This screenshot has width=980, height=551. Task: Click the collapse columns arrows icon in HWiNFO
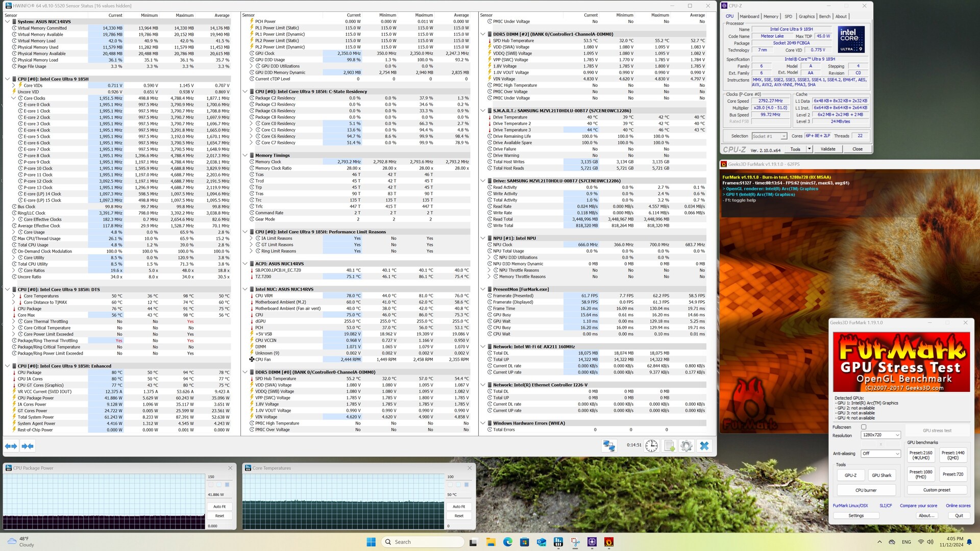[28, 446]
